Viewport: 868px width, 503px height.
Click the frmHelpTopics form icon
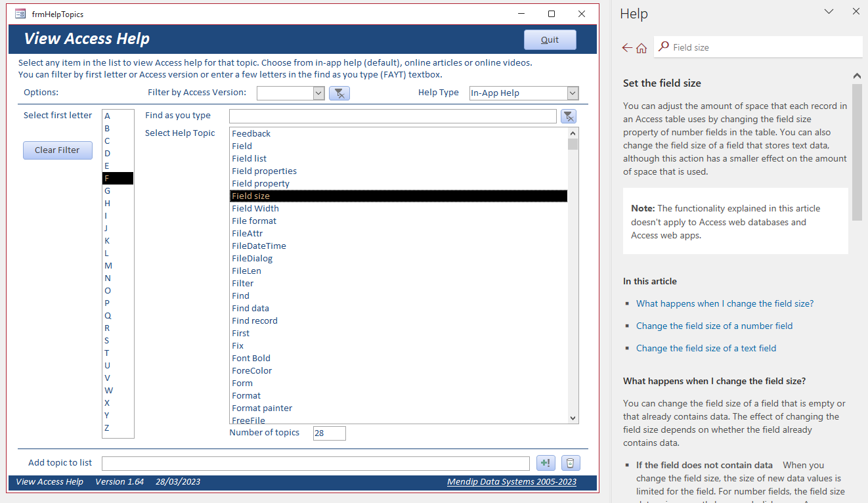click(x=20, y=14)
